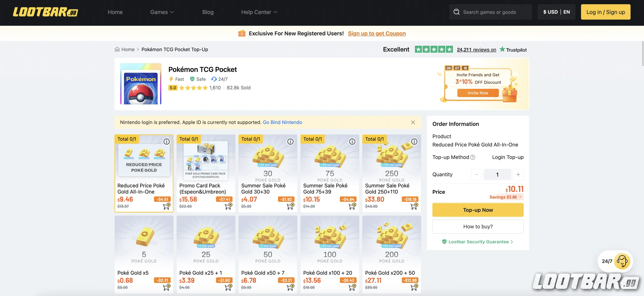Open info icon on Reduced Price Poké Gold

(166, 142)
